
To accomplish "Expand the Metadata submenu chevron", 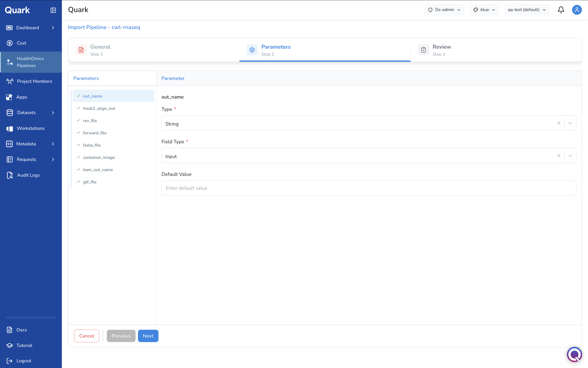I will pos(53,144).
